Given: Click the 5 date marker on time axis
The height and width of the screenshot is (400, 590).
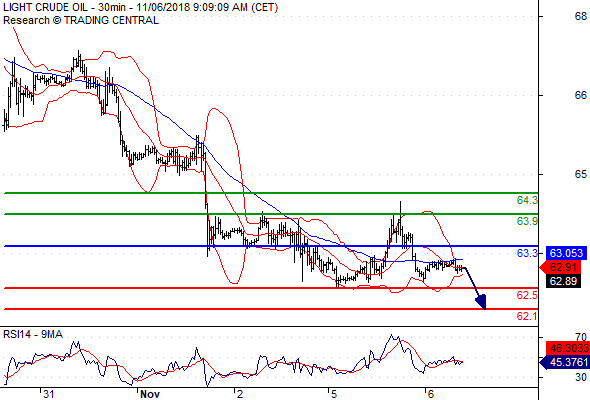Looking at the screenshot, I should click(334, 394).
